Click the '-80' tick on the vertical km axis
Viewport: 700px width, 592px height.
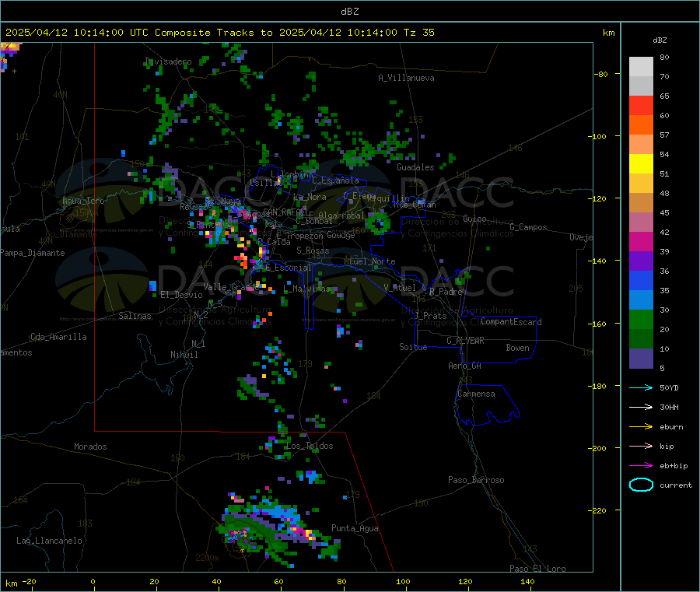pos(600,74)
